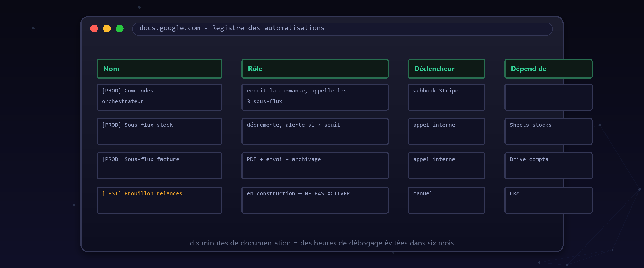The width and height of the screenshot is (644, 268).
Task: Click the 'CRM' dependency cell
Action: [x=548, y=200]
